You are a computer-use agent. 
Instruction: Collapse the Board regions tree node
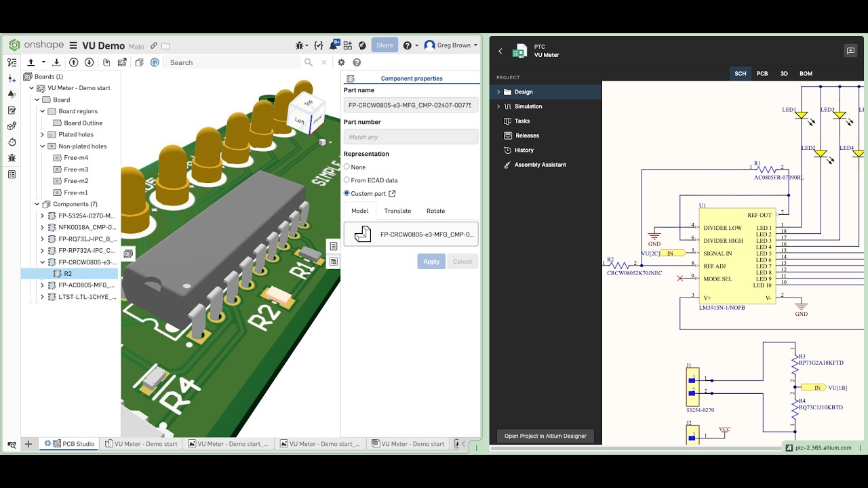pyautogui.click(x=43, y=111)
